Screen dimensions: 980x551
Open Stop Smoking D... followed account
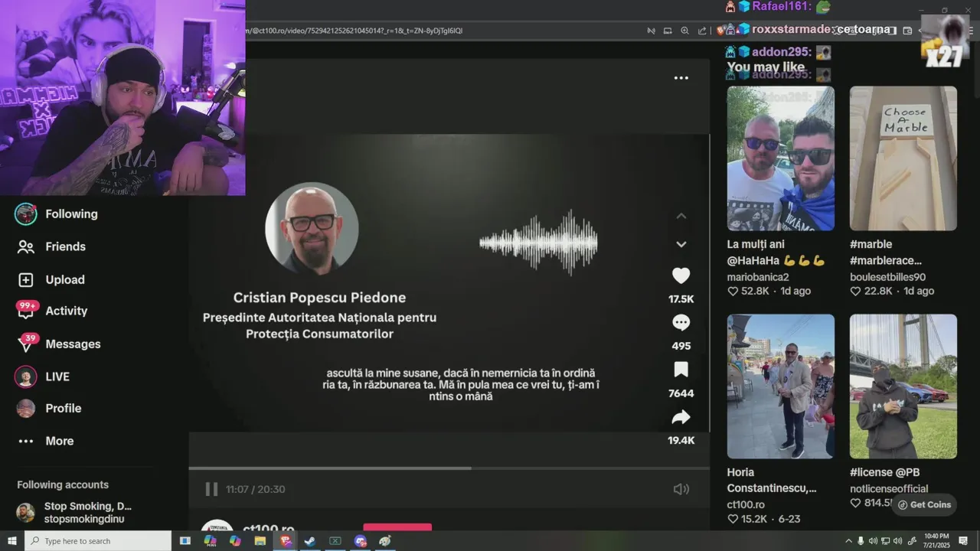point(87,507)
